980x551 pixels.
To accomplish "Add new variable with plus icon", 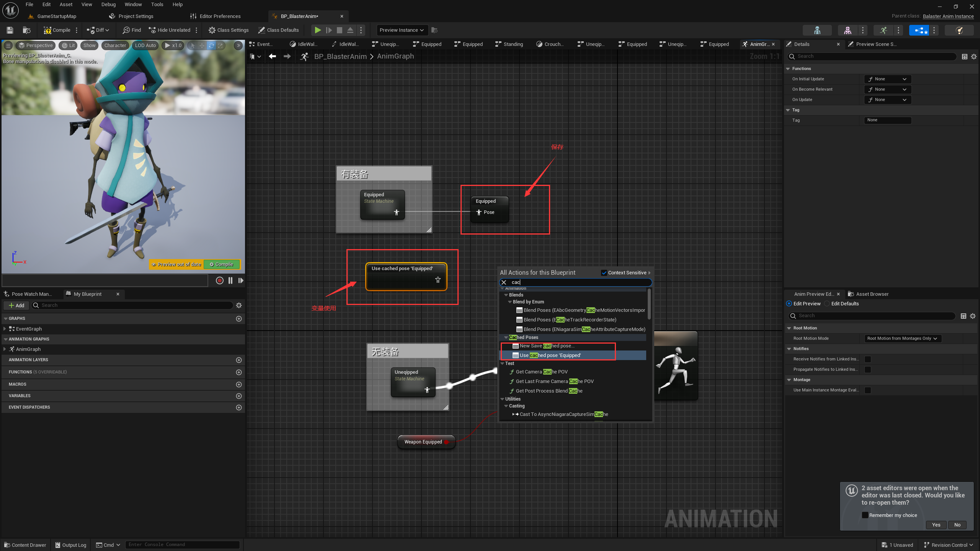I will coord(239,396).
